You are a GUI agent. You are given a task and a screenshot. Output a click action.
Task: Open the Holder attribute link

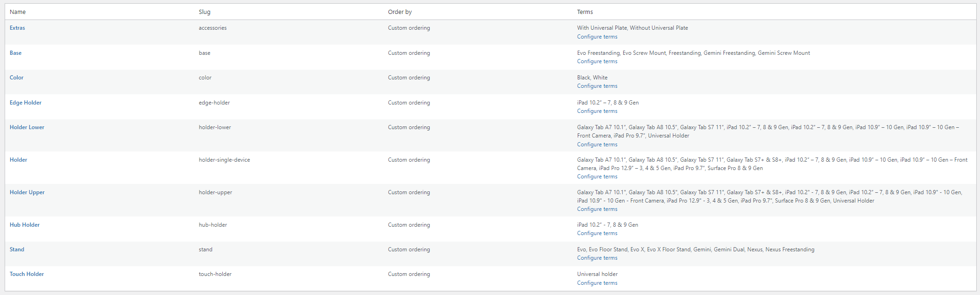[19, 160]
